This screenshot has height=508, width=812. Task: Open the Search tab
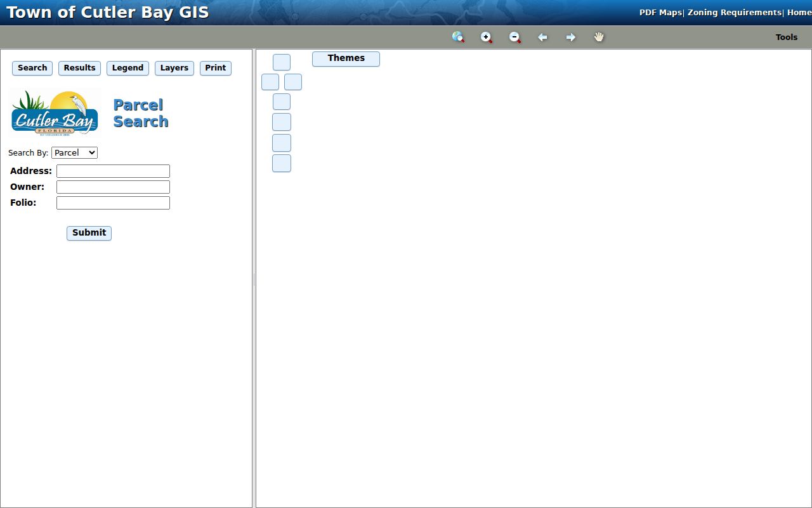[32, 68]
